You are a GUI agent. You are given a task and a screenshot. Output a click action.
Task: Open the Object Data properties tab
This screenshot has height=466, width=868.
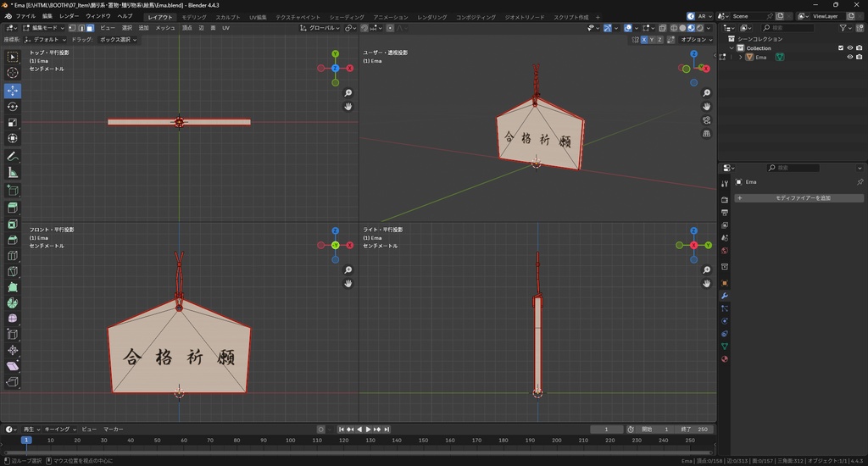click(x=724, y=347)
